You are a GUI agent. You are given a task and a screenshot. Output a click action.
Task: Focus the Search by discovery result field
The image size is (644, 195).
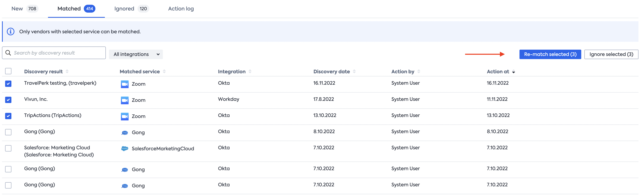54,53
